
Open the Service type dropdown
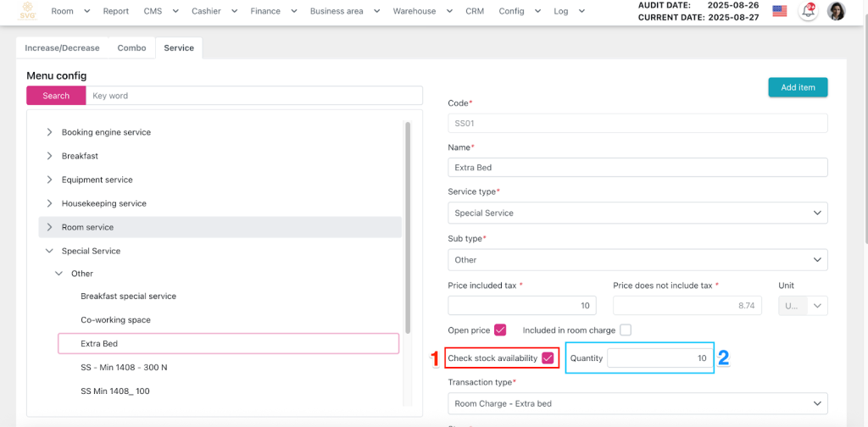[x=637, y=213]
